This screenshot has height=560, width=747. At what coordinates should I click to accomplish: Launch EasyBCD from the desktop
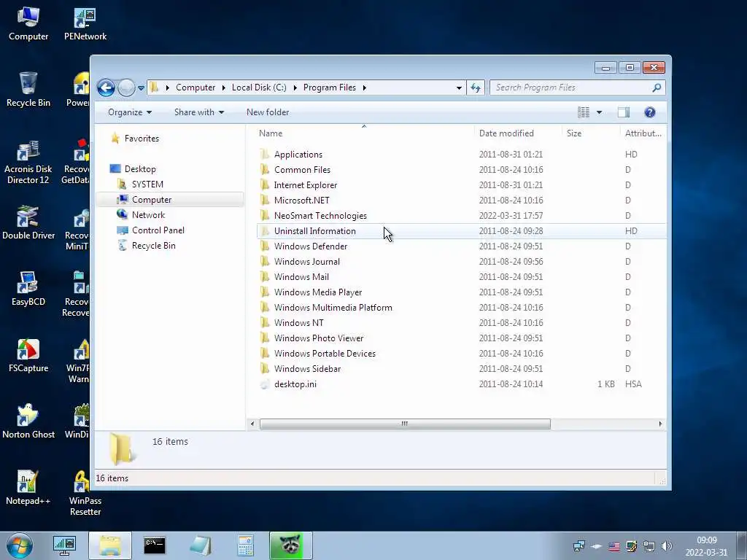point(28,289)
